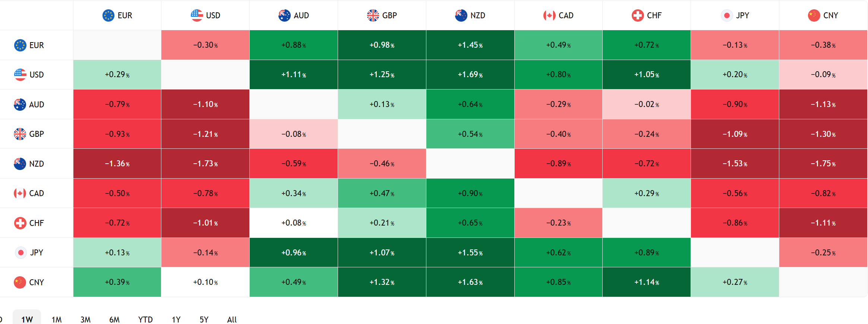
Task: Click the +0.98% EUR/GBP heatmap cell
Action: point(382,45)
